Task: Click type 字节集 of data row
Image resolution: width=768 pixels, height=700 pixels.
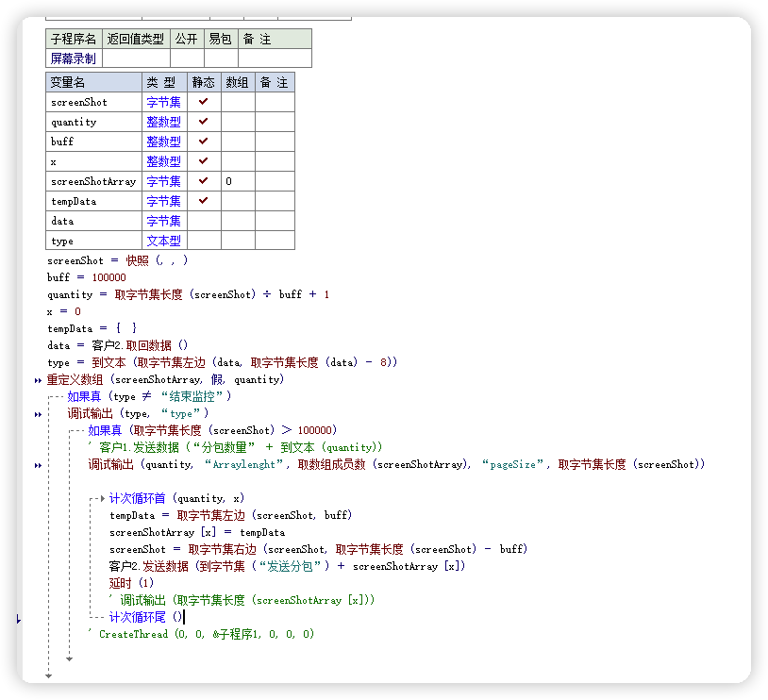Action: tap(163, 221)
